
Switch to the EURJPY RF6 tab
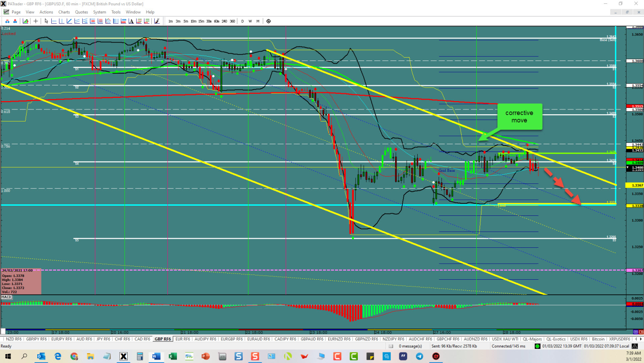pyautogui.click(x=62, y=339)
